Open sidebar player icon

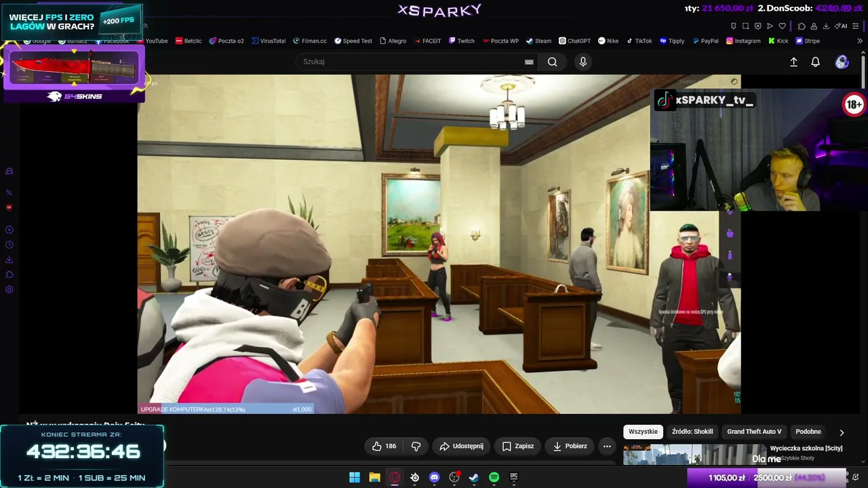click(x=9, y=230)
